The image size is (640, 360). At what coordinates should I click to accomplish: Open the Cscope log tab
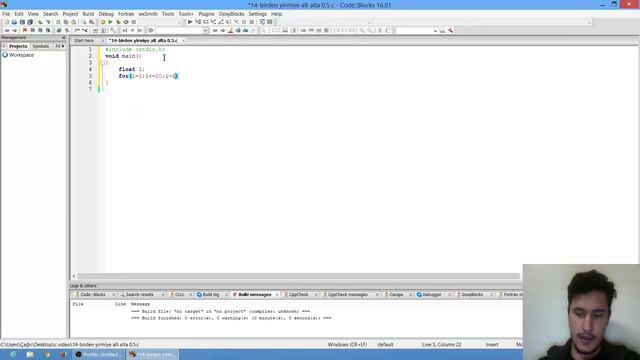(396, 294)
